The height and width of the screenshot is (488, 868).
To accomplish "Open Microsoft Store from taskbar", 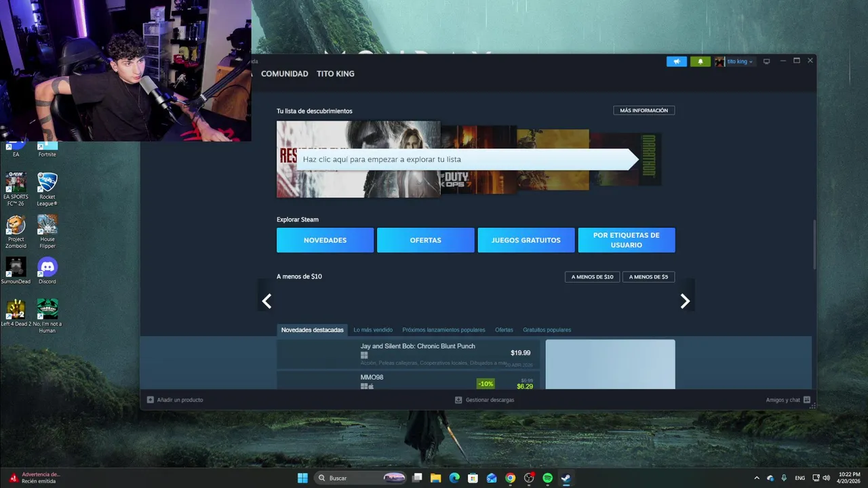I will 473,478.
